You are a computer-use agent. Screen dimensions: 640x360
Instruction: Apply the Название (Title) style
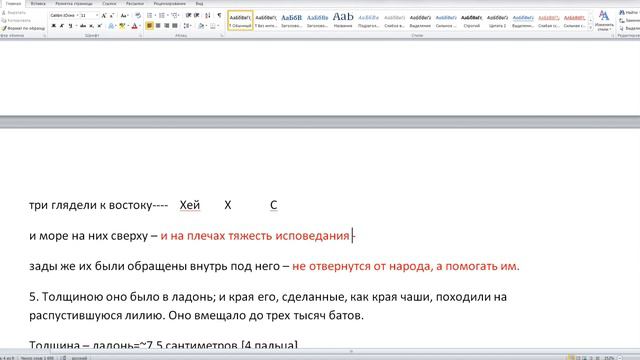coord(343,20)
